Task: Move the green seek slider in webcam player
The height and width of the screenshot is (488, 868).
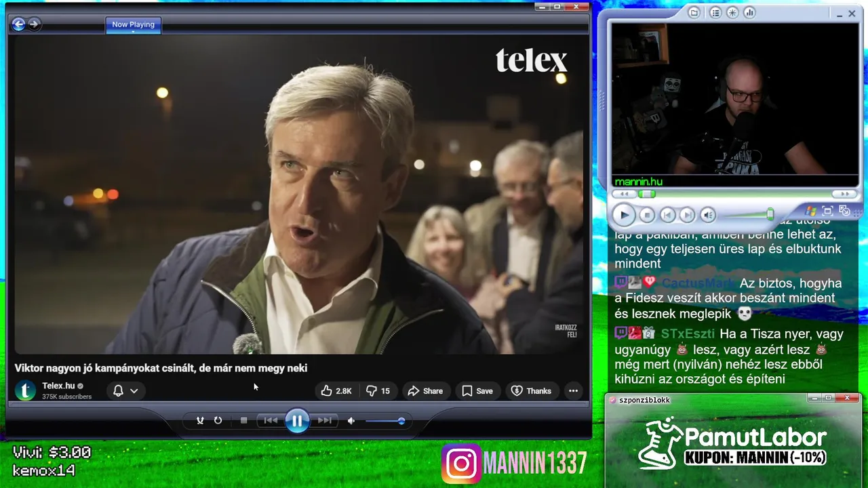Action: click(648, 195)
